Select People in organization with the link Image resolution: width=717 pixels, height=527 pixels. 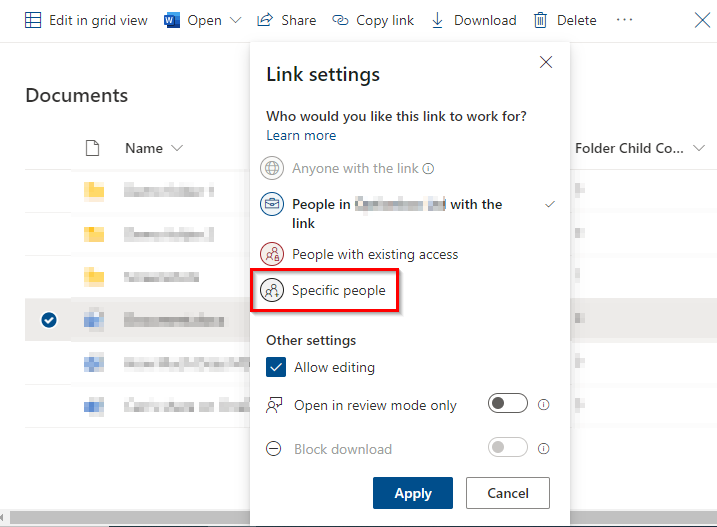coord(408,213)
